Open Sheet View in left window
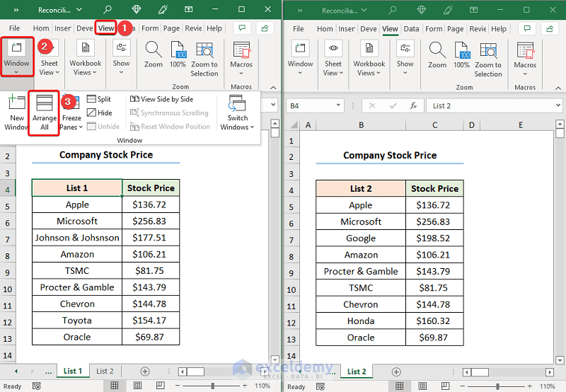Image resolution: width=566 pixels, height=392 pixels. tap(49, 58)
